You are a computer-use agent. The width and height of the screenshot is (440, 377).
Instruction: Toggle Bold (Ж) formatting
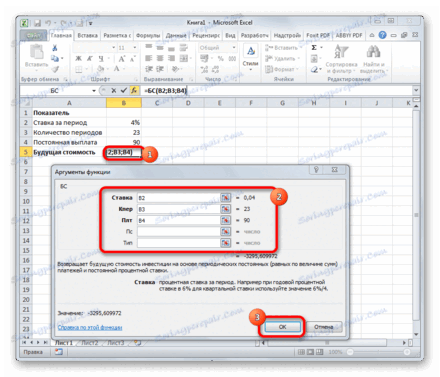(x=78, y=59)
